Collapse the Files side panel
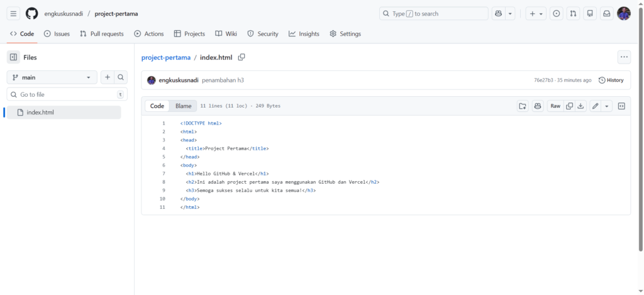The height and width of the screenshot is (295, 644). click(13, 57)
